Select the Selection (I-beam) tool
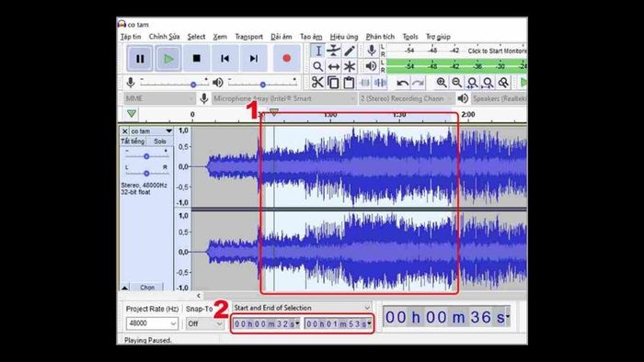This screenshot has width=644, height=362. point(317,51)
